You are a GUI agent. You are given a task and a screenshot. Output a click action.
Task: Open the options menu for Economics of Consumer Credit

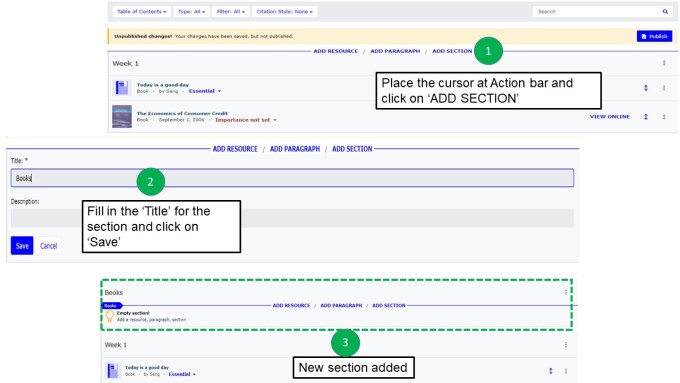point(664,117)
